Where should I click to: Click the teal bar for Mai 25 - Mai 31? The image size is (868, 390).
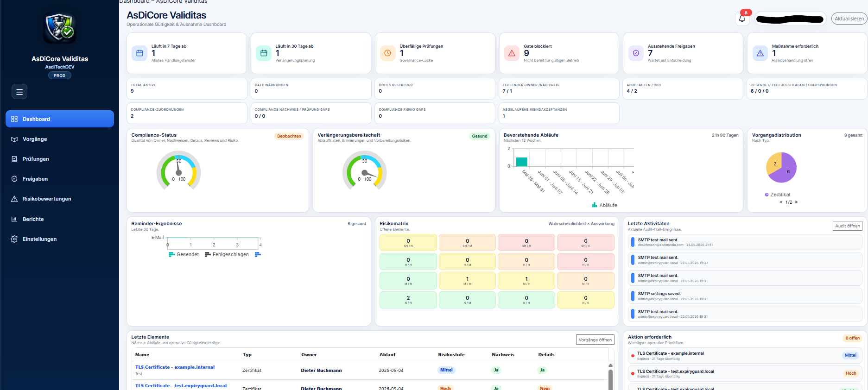tap(521, 162)
